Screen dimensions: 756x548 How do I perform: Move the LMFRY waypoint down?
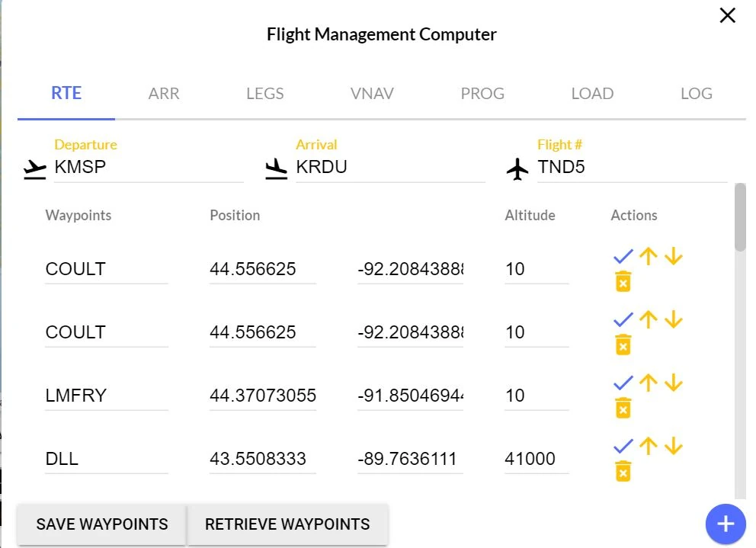click(673, 382)
